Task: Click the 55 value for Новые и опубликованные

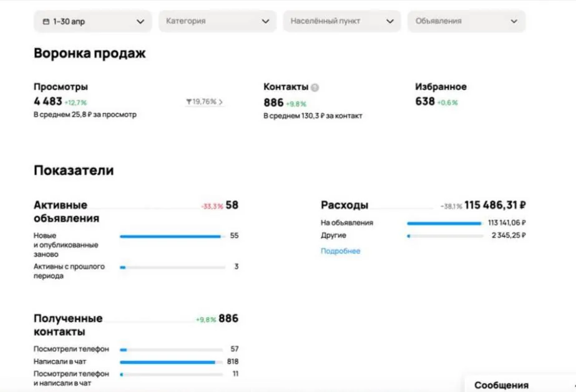Action: (234, 235)
